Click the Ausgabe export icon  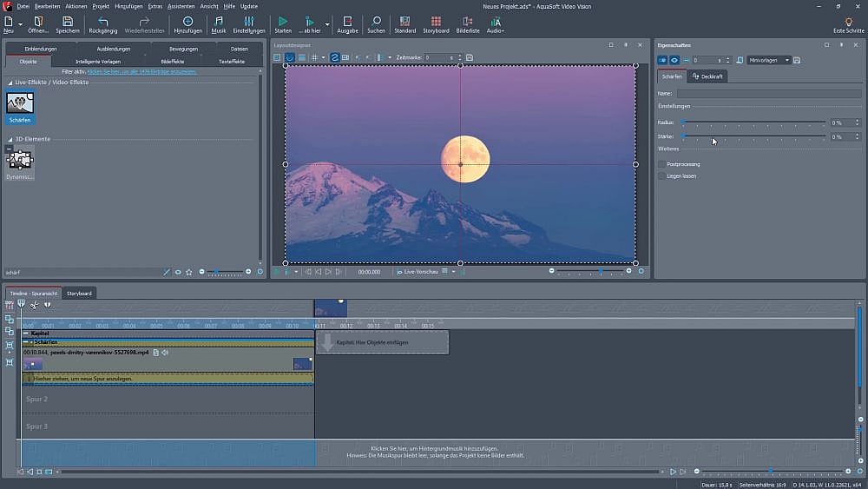[347, 21]
